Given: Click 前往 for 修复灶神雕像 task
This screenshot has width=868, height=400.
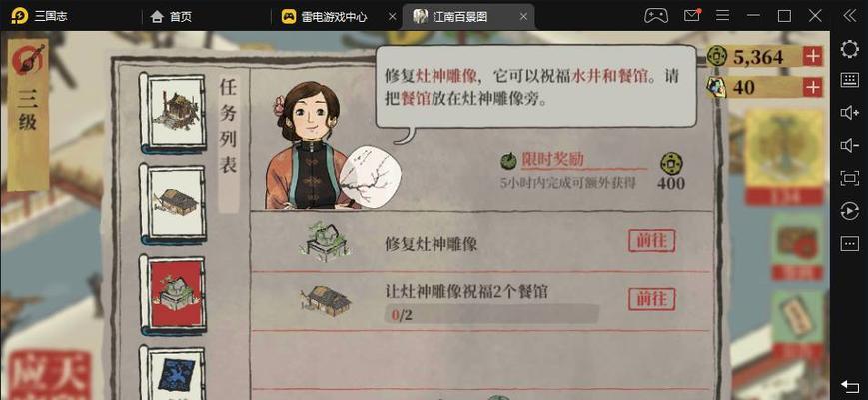Looking at the screenshot, I should 651,241.
